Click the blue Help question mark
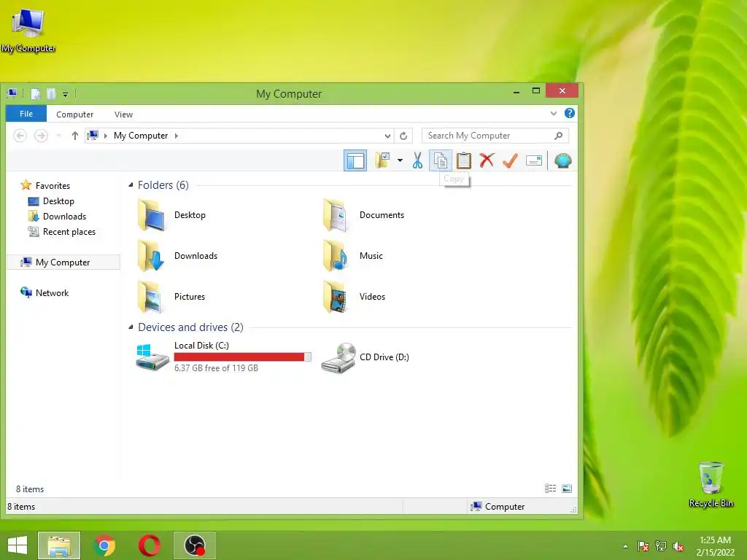 point(569,113)
